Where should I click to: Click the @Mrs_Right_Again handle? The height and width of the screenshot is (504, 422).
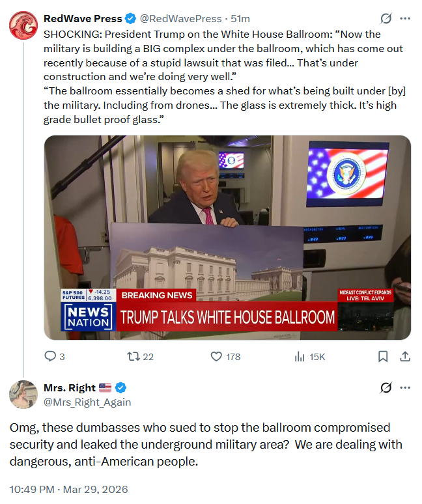pos(87,402)
